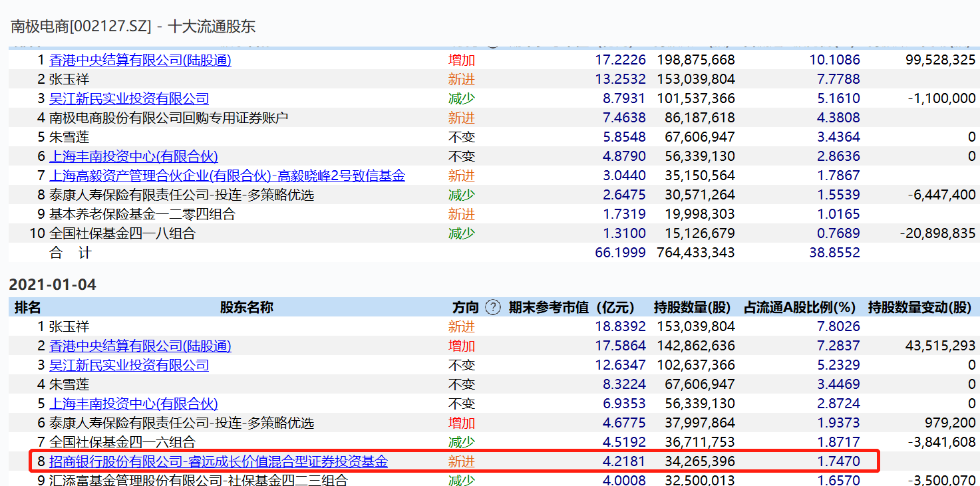Image resolution: width=980 pixels, height=486 pixels.
Task: Select ratio value 7.8026
Action: (x=838, y=326)
